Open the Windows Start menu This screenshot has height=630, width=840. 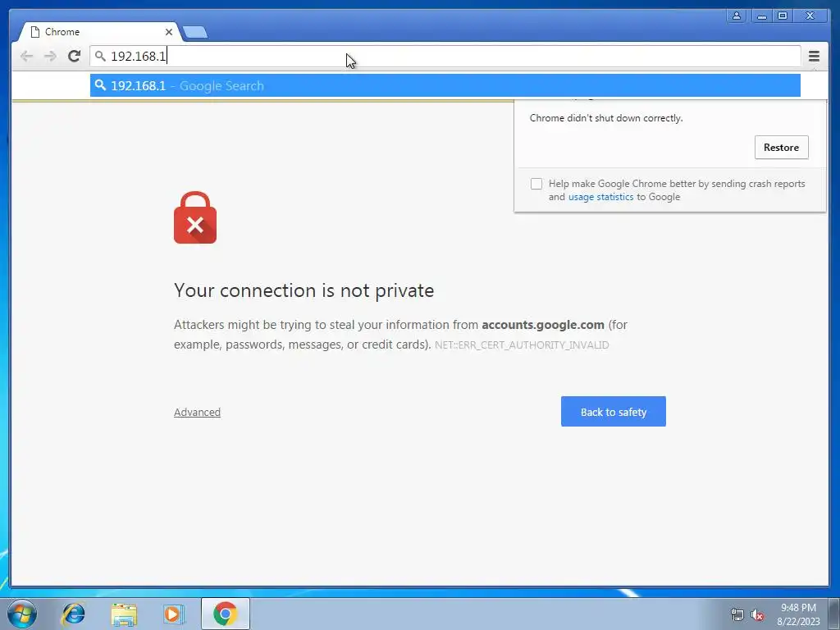[x=22, y=614]
